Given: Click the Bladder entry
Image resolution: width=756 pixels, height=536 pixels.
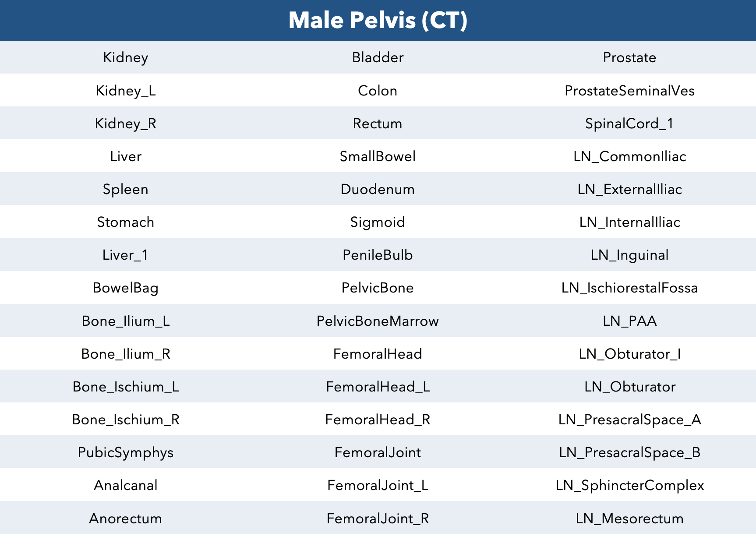Looking at the screenshot, I should [x=378, y=57].
